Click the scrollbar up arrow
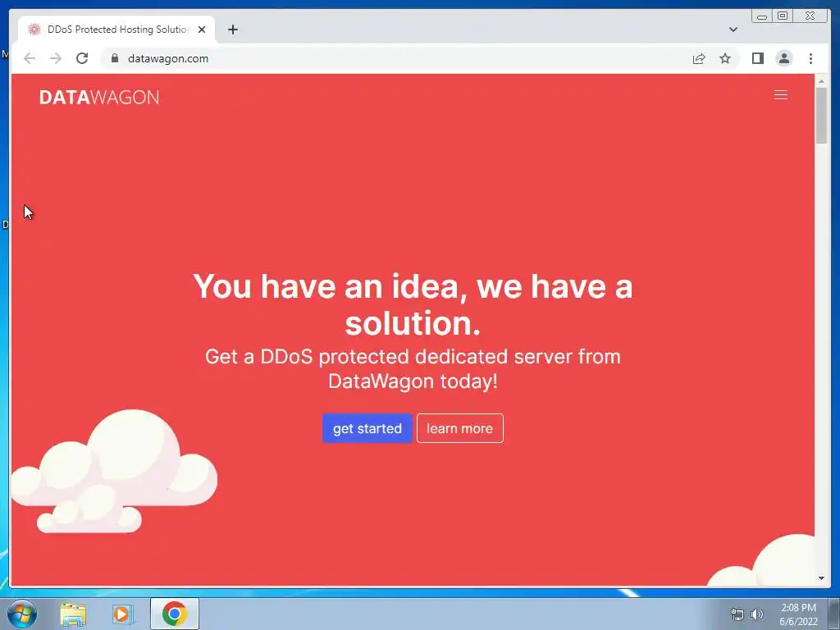Viewport: 840px width, 630px height. click(821, 81)
